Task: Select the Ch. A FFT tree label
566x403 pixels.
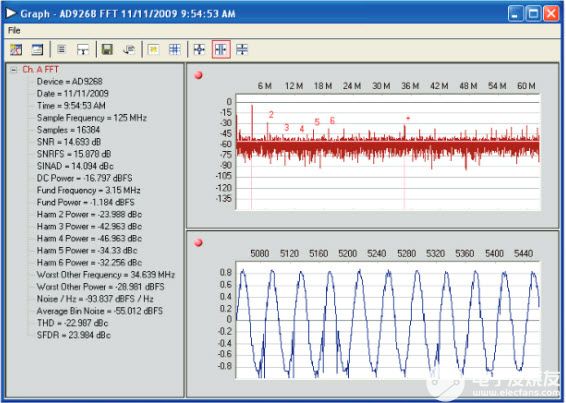Action: [40, 69]
